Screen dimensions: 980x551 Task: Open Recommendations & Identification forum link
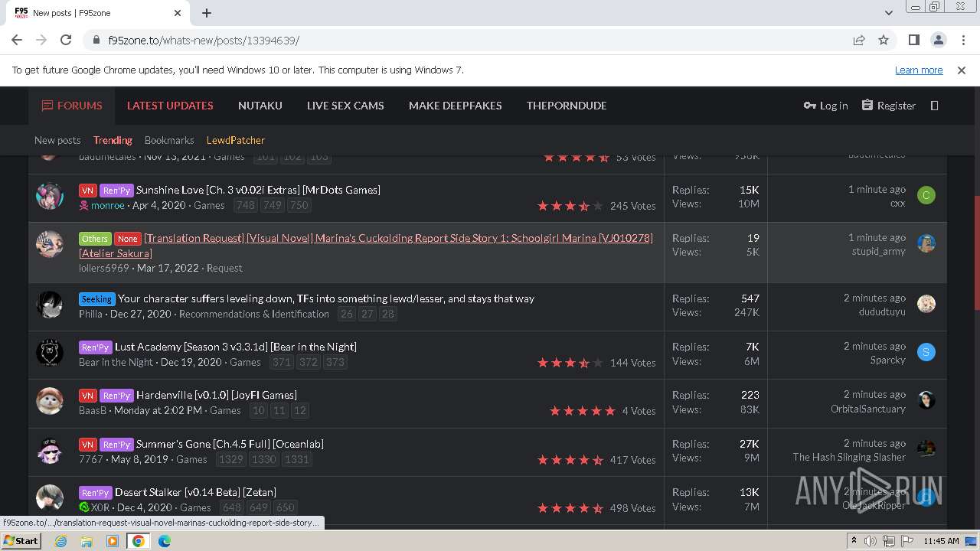[254, 314]
